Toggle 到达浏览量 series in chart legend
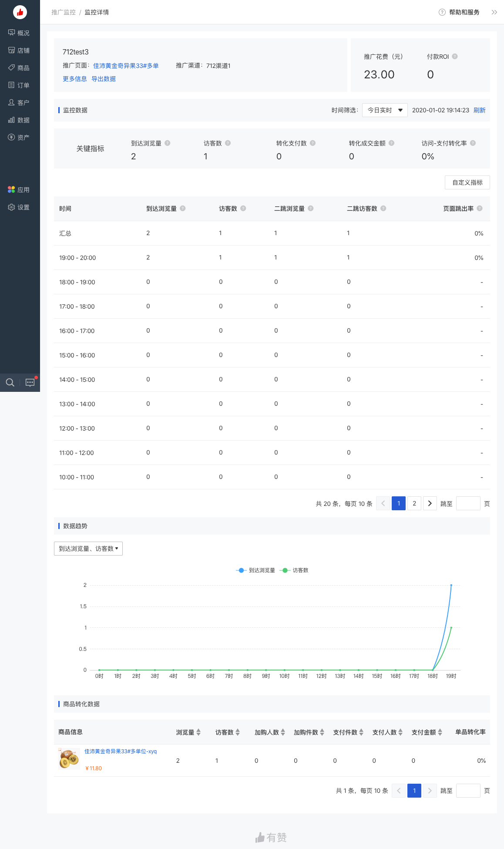The width and height of the screenshot is (504, 849). point(255,570)
